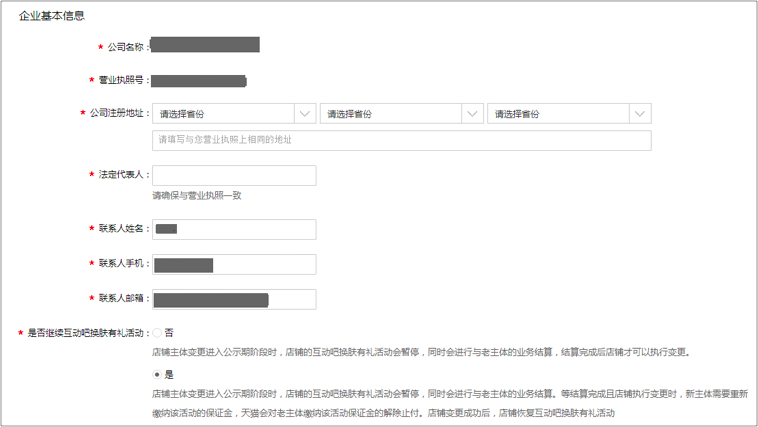Click the redacted 营业执照号 value
Image resolution: width=758 pixels, height=427 pixels.
click(x=198, y=80)
